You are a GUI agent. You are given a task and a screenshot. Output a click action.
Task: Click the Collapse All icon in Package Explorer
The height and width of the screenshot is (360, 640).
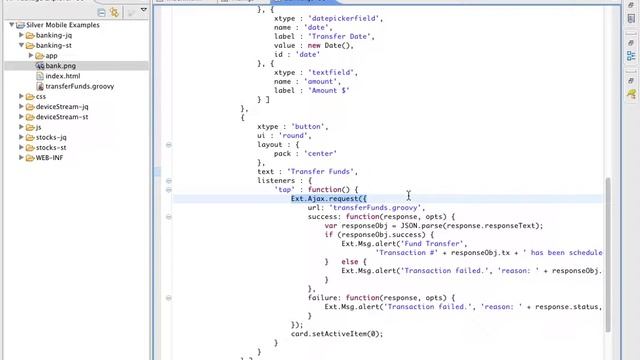click(x=101, y=13)
